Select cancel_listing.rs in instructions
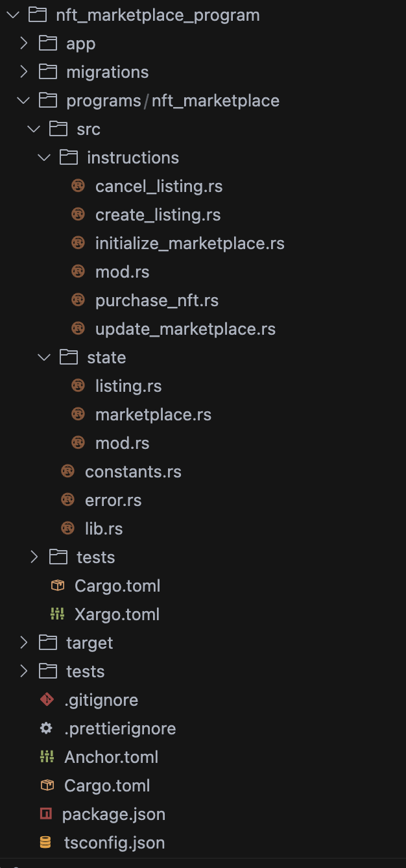The image size is (406, 868). (x=159, y=186)
